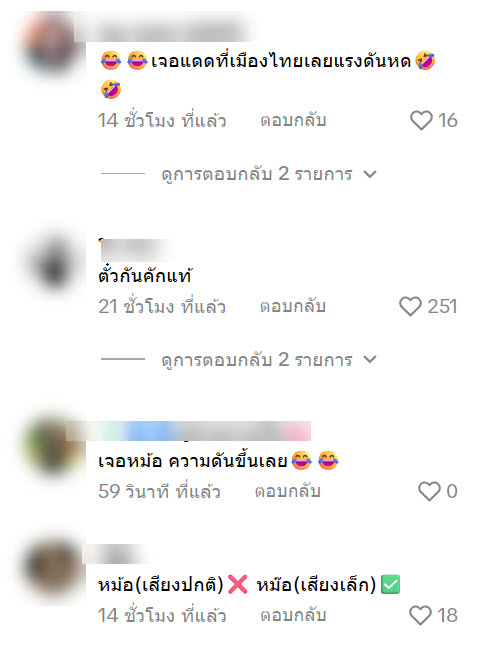Tap the heart icon beside 251
The width and height of the screenshot is (484, 660).
tap(410, 306)
